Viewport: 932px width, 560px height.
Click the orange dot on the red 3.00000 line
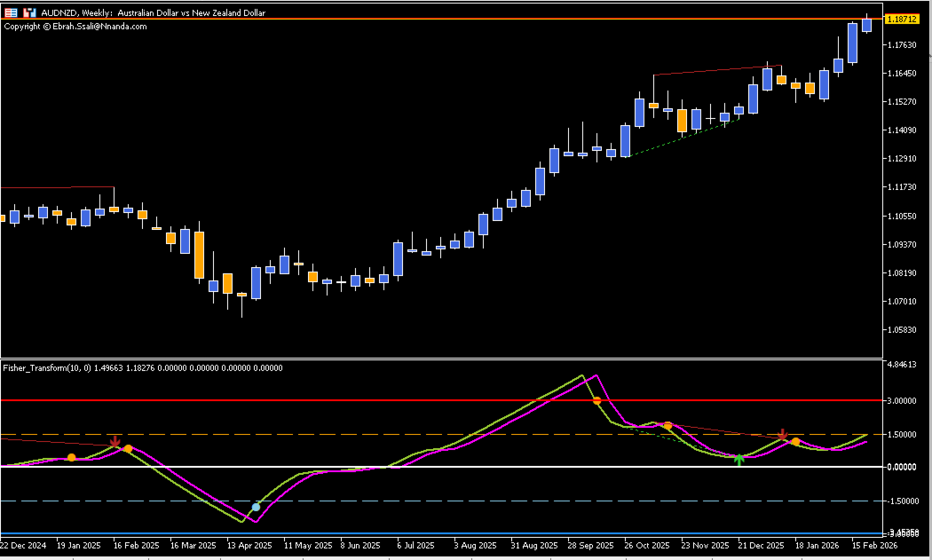tap(596, 400)
